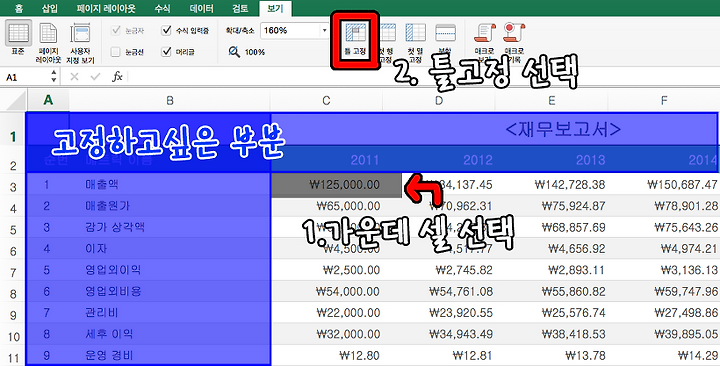Screen dimensions: 720x366
Task: Select column F header
Action: click(664, 101)
